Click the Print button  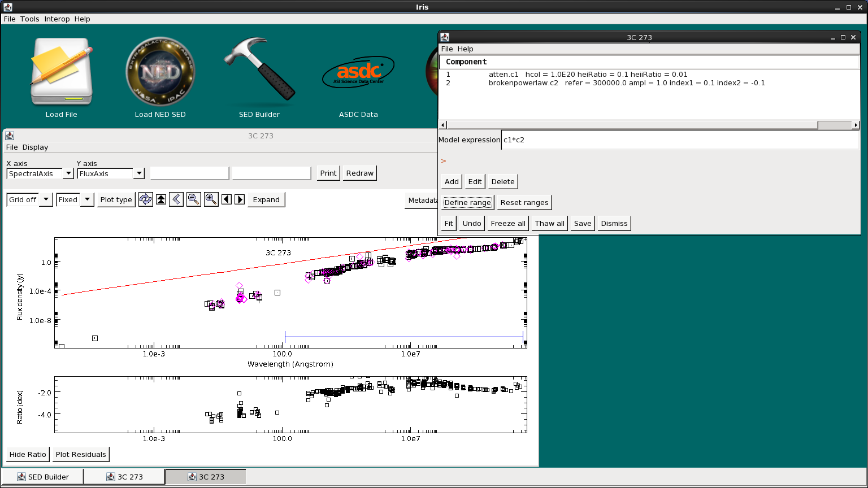[x=328, y=173]
